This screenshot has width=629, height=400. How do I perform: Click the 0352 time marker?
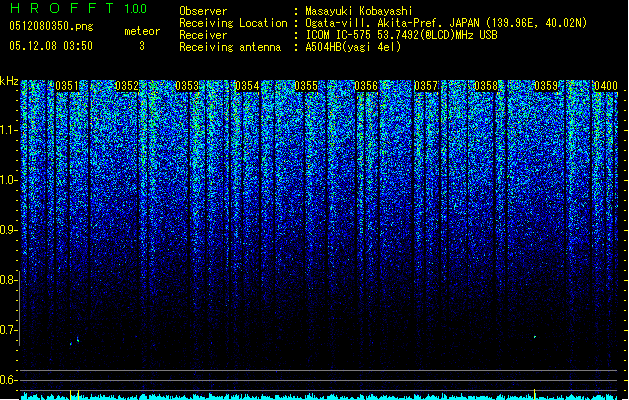point(127,86)
